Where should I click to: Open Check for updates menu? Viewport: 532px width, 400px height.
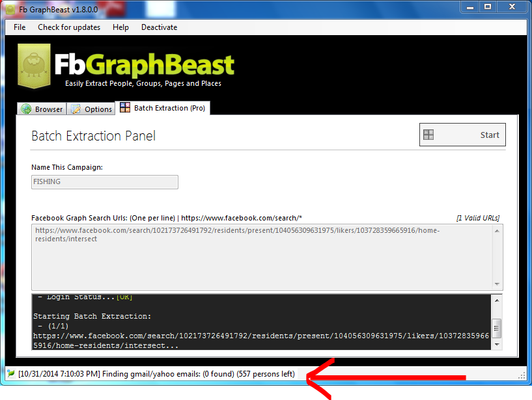tap(69, 27)
